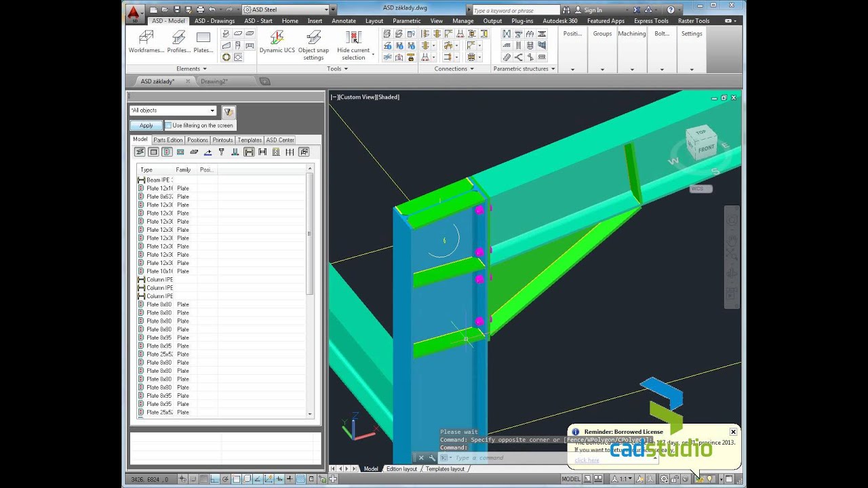Open the Parts Edition panel tab
This screenshot has width=868, height=488.
[x=167, y=140]
